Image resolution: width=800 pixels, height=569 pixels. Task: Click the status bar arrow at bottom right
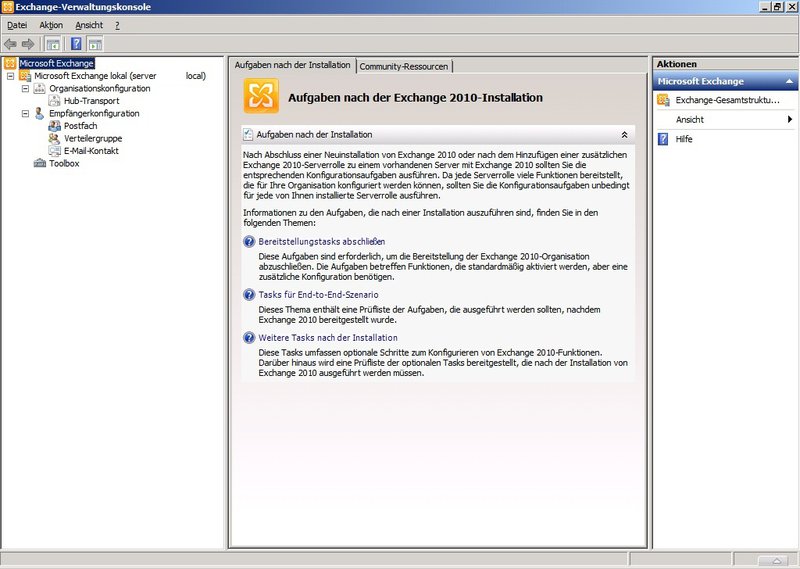(x=777, y=561)
